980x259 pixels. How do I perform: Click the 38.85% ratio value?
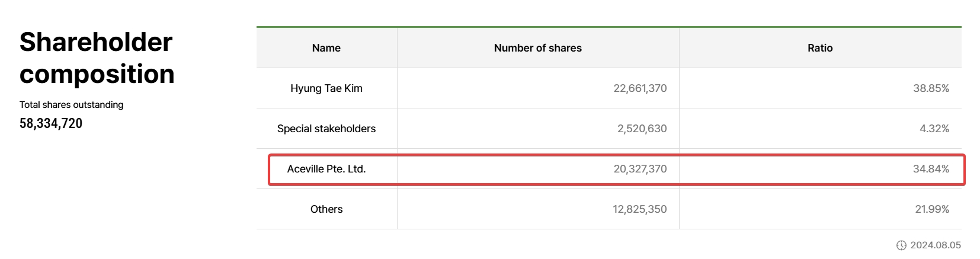click(x=931, y=88)
